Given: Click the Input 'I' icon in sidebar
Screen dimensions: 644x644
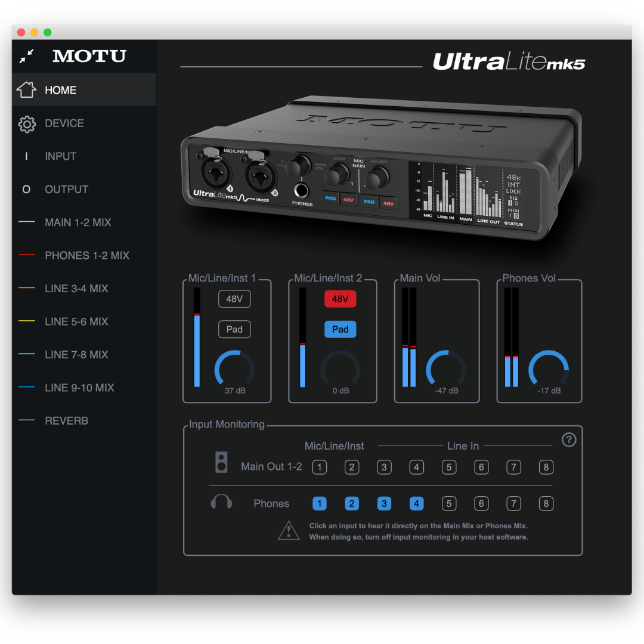Looking at the screenshot, I should [26, 156].
